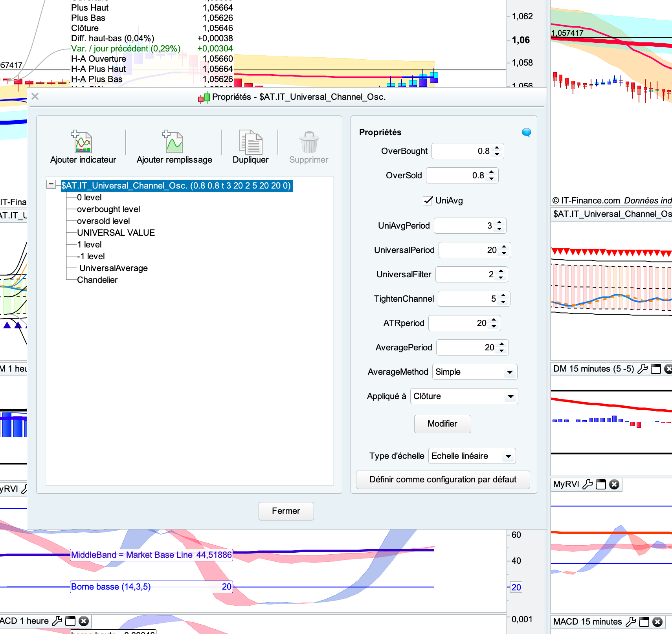Screen dimensions: 672x634
Task: Maximize the MACD 1 heure panel
Action: click(70, 621)
